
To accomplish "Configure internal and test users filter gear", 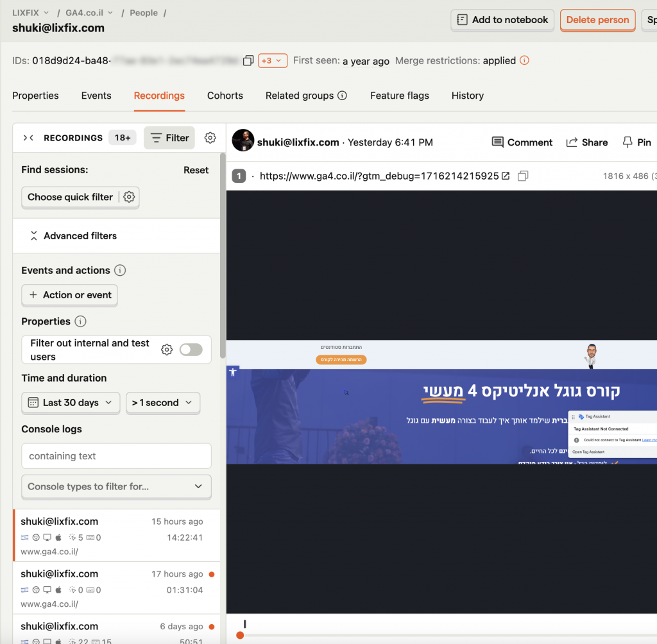I will [167, 350].
